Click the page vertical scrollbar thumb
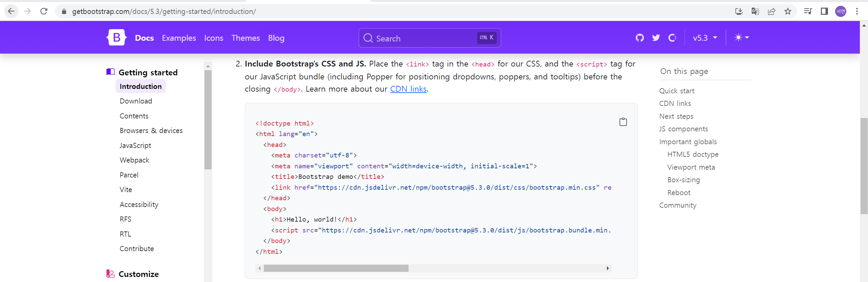 pyautogui.click(x=864, y=166)
